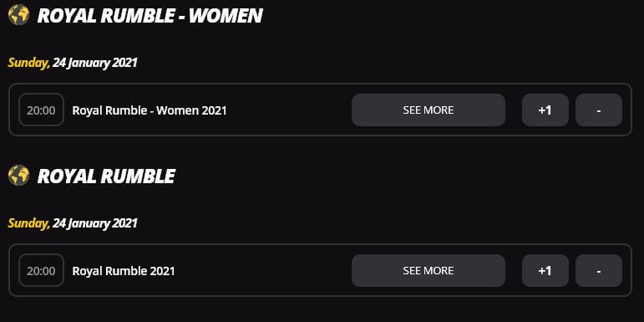This screenshot has width=644, height=322.
Task: Click SEE MORE for Royal Rumble 2021
Action: (x=428, y=270)
